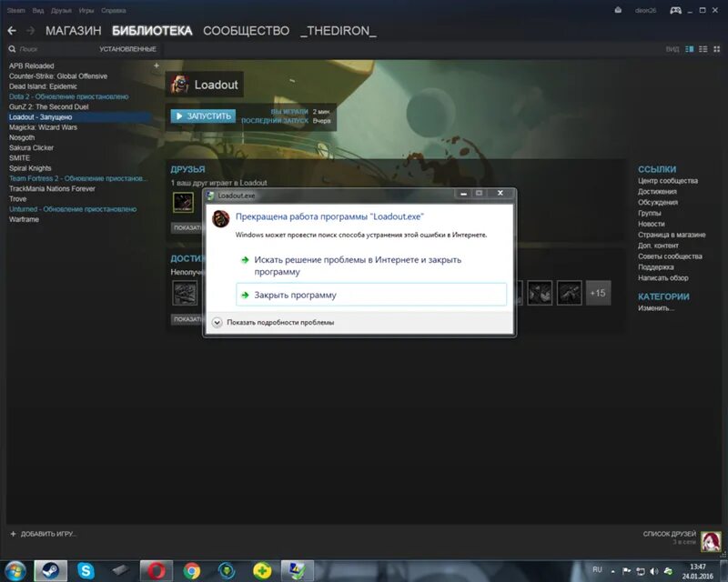Go to the СООБЩЕСТВО tab
The image size is (728, 582).
[x=246, y=31]
